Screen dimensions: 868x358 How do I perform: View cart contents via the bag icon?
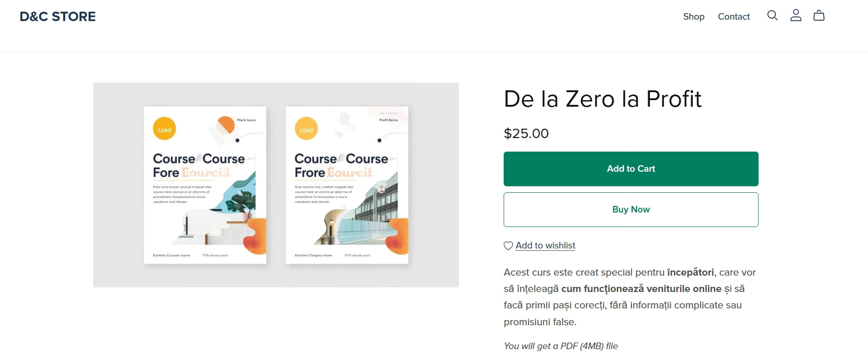[x=819, y=15]
